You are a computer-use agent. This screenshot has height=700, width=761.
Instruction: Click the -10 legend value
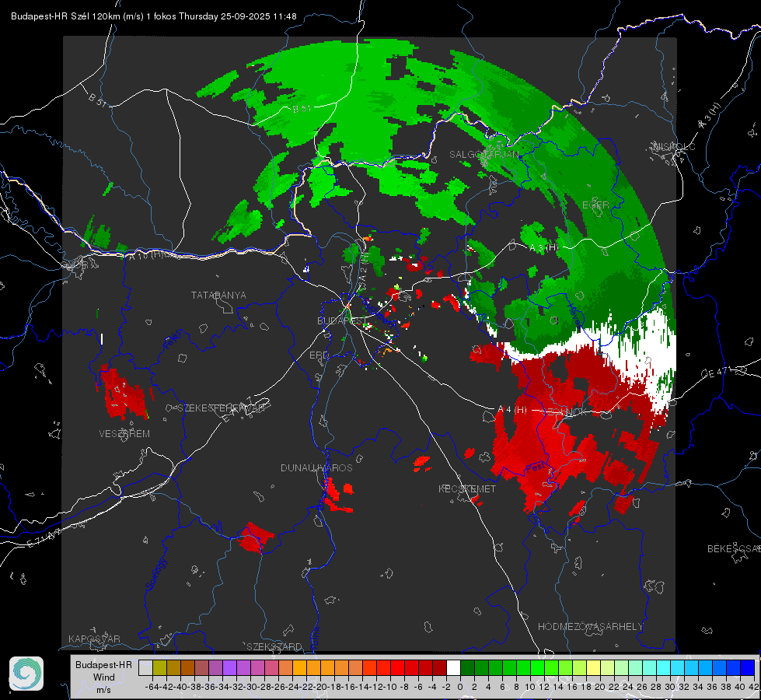click(389, 687)
